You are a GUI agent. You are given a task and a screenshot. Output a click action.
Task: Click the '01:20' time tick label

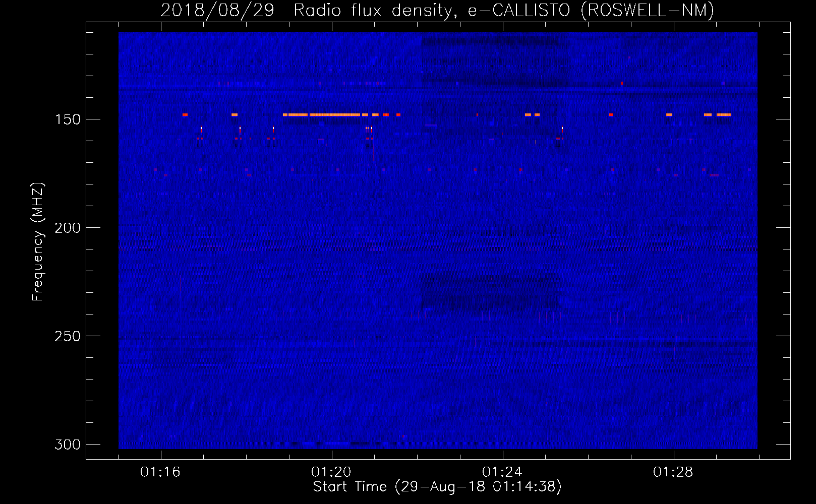[331, 472]
